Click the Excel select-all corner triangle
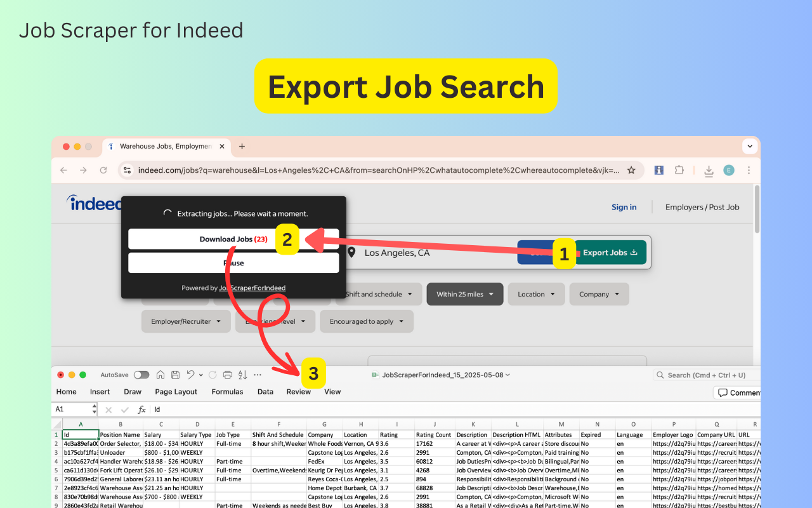The image size is (812, 508). click(57, 424)
